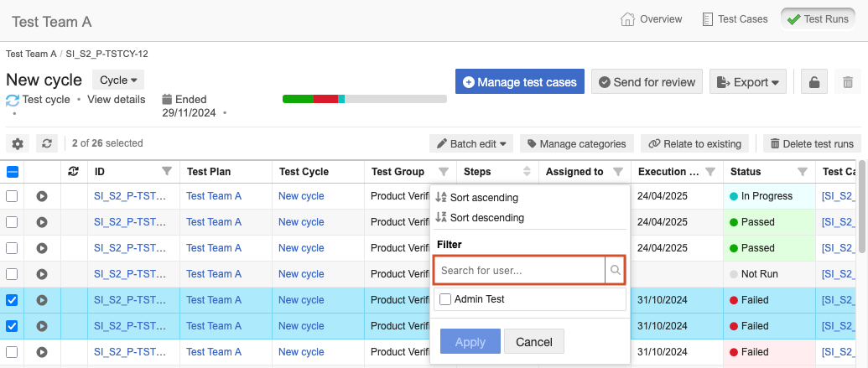Expand the Export dropdown
This screenshot has width=868, height=368.
[748, 82]
